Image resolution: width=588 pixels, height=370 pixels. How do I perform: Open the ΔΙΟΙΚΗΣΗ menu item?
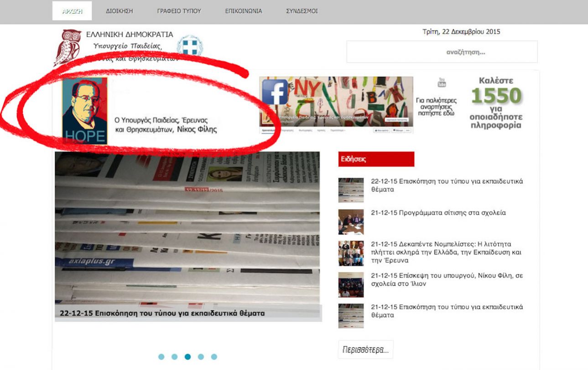coord(120,11)
